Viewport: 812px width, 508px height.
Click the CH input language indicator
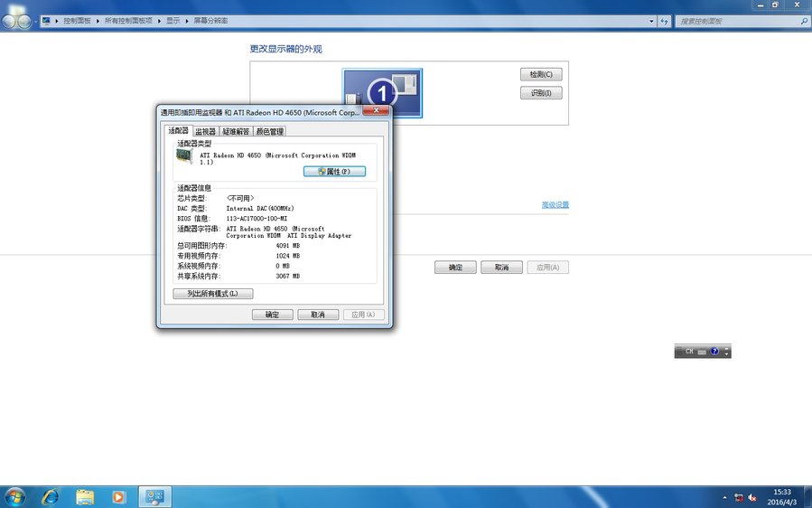[688, 352]
